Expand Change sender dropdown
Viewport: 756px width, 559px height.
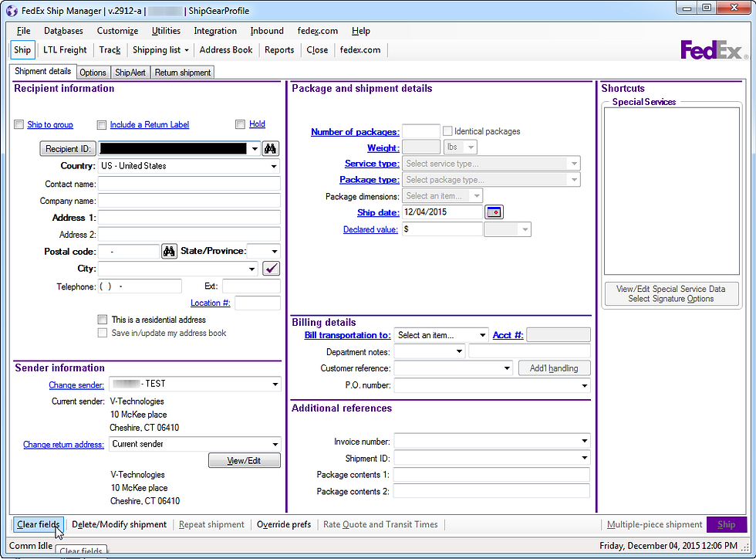coord(275,385)
